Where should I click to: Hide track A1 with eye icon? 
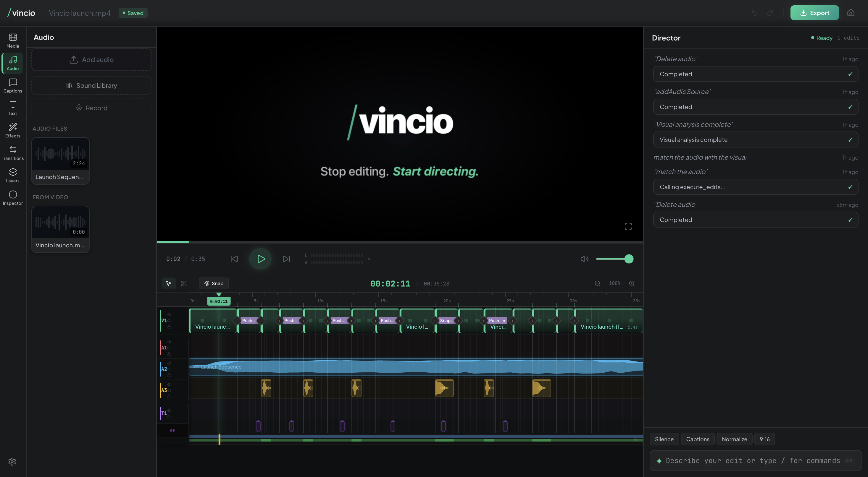click(169, 342)
